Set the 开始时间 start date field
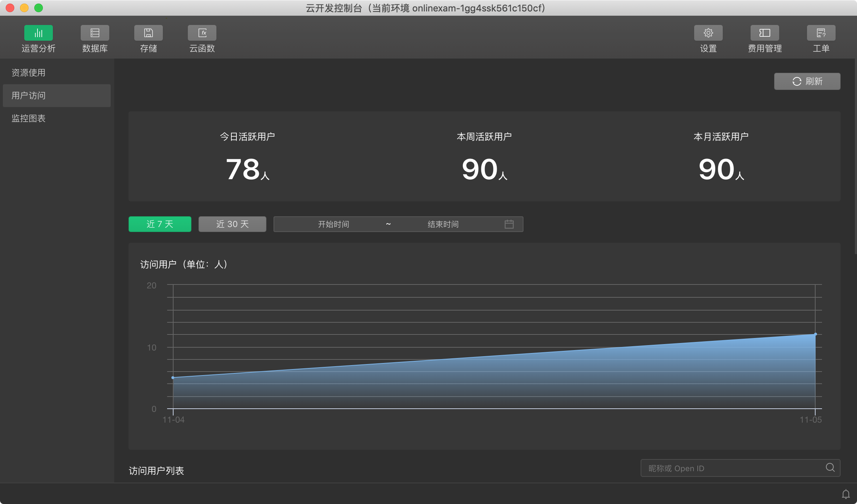Image resolution: width=857 pixels, height=504 pixels. coord(334,224)
